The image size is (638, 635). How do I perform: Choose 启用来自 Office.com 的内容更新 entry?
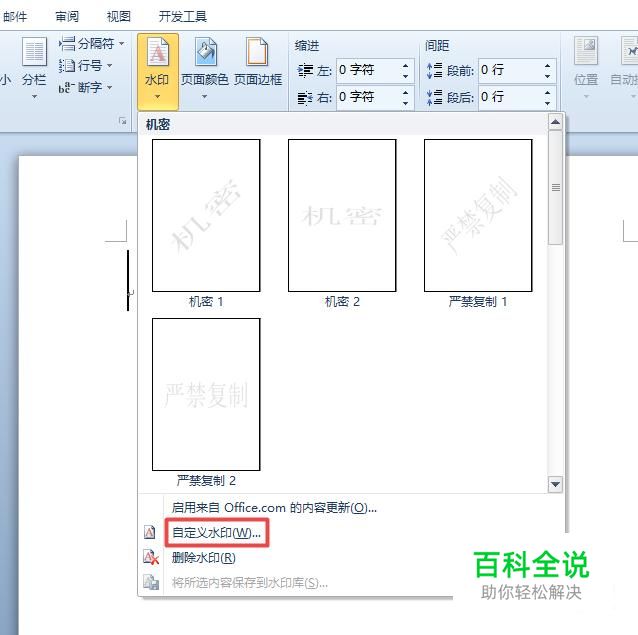[x=274, y=507]
